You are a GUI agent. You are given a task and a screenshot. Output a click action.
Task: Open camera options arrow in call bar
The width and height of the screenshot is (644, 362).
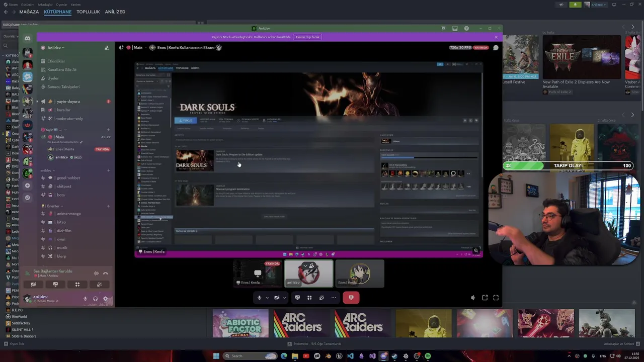pos(284,298)
